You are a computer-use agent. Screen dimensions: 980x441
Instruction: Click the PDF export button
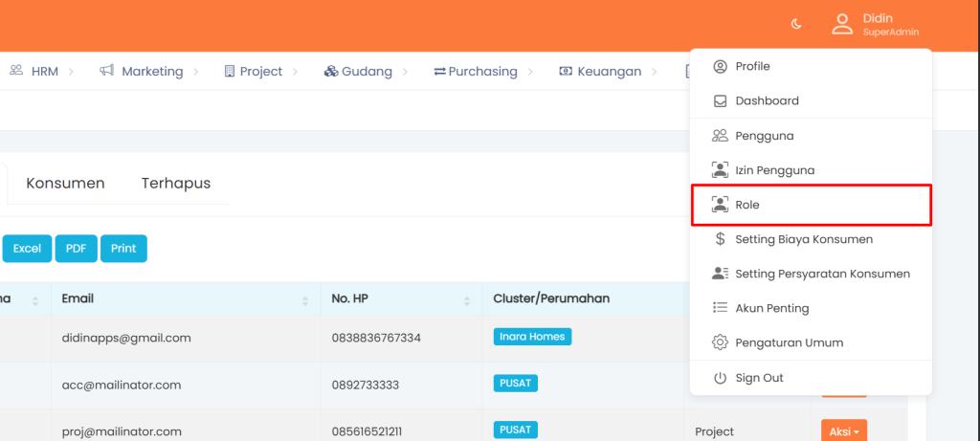pos(76,249)
